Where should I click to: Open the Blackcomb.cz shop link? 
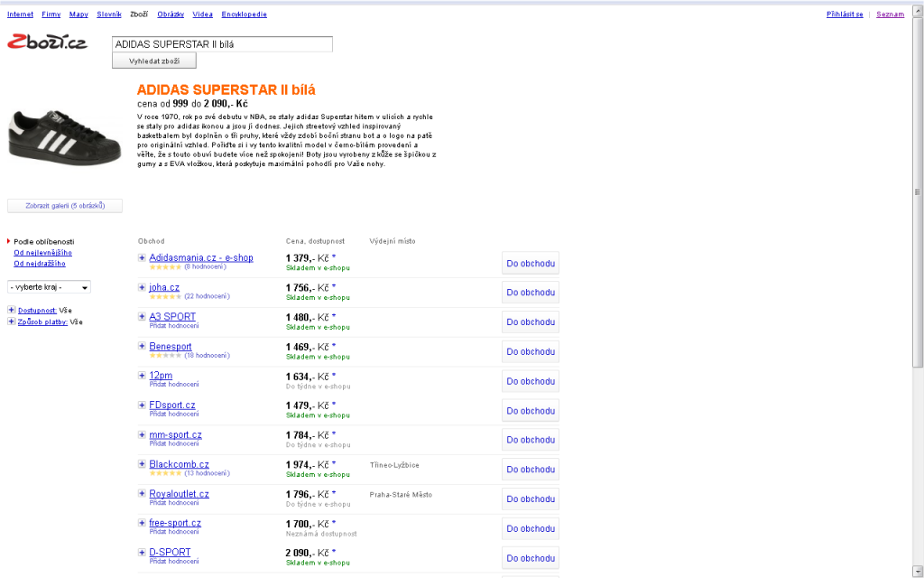click(x=180, y=464)
